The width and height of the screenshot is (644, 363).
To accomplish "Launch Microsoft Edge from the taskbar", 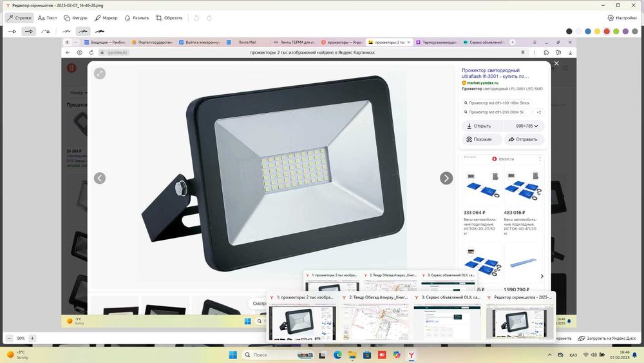I will [x=337, y=355].
